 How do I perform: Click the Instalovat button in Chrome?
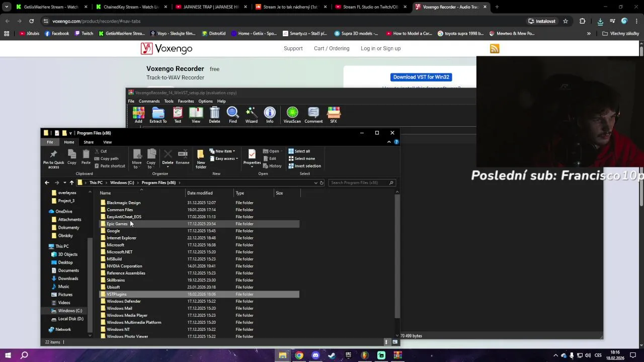point(542,21)
